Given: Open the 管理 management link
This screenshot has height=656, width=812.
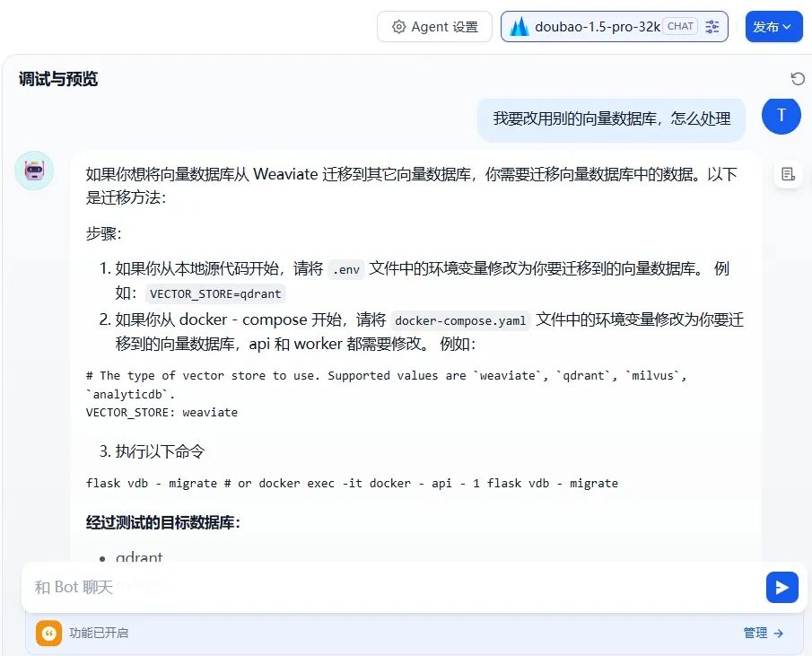Looking at the screenshot, I should coord(756,633).
